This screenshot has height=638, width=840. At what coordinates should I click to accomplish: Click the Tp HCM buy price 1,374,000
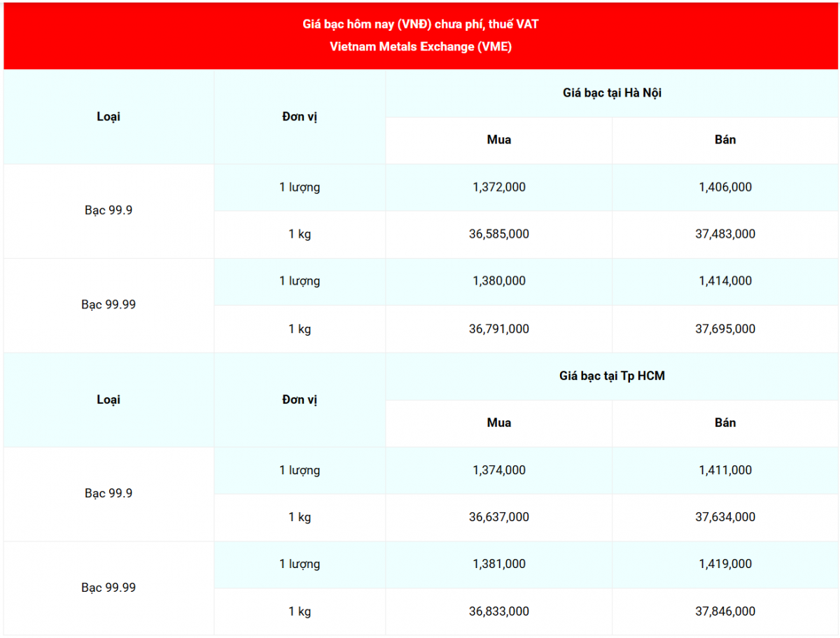(498, 471)
